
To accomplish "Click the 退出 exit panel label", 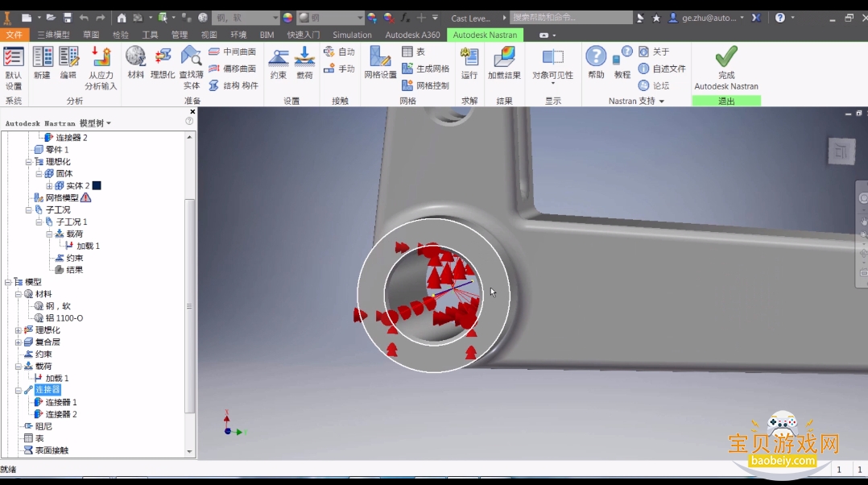I will tap(726, 101).
